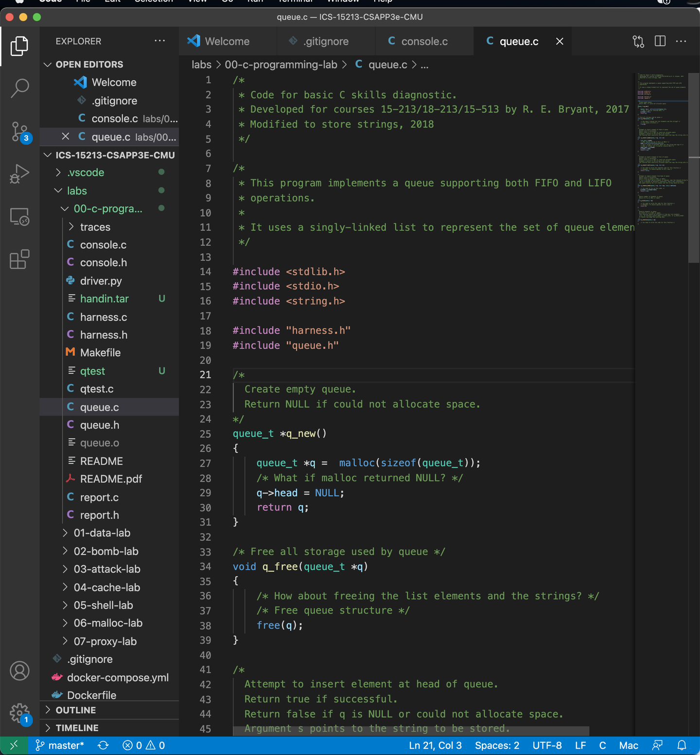Click the editor vertical scrollbar
700x755 pixels.
[x=694, y=168]
